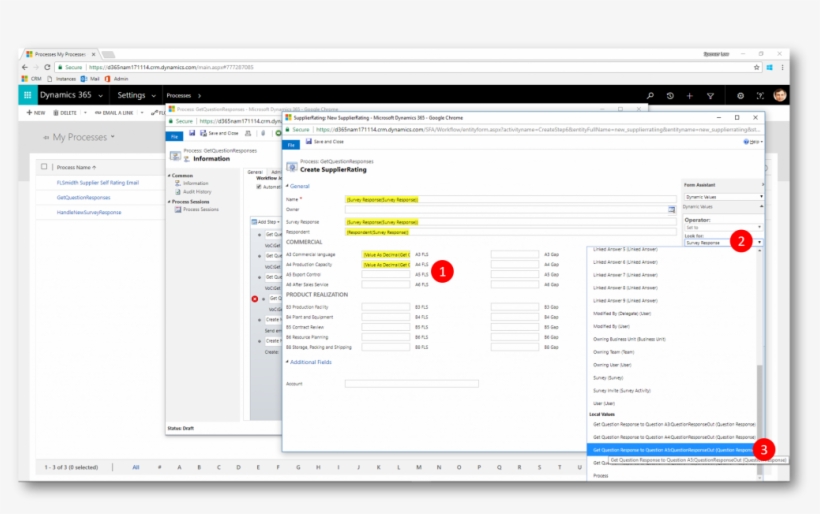Reload the page using browser refresh

point(47,67)
